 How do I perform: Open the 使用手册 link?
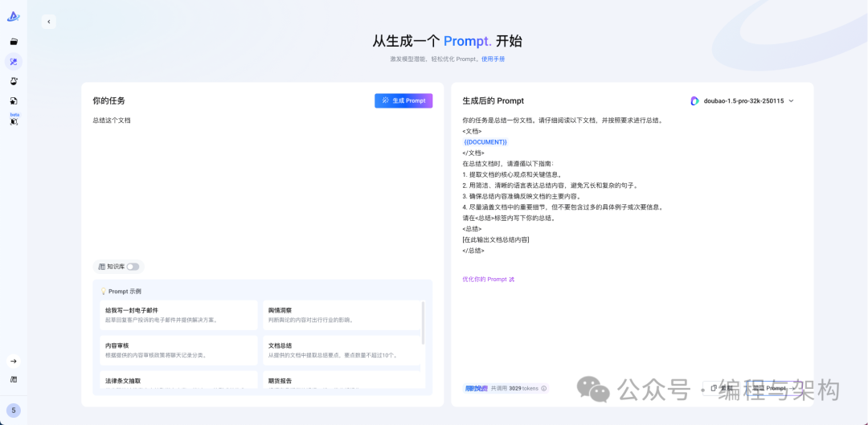(493, 59)
